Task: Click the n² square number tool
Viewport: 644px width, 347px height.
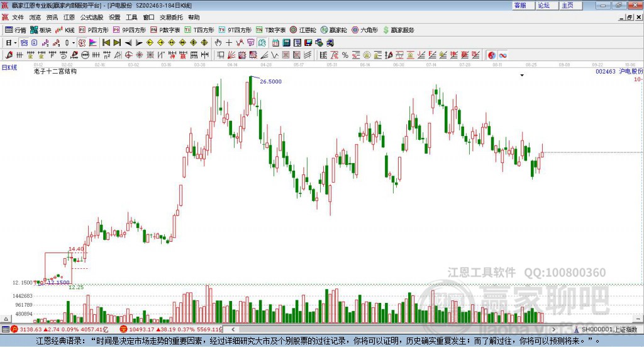Action: [x=107, y=55]
